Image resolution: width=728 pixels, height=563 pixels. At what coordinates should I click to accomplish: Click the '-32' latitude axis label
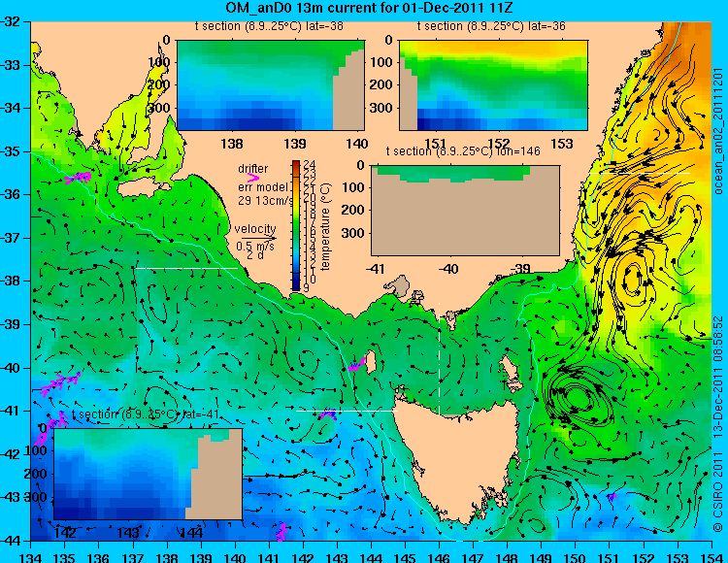(12, 21)
